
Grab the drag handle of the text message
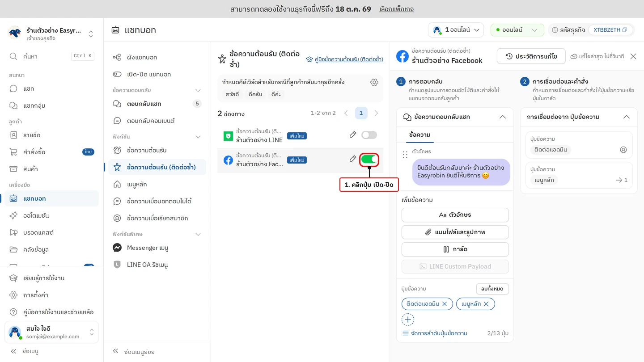405,155
